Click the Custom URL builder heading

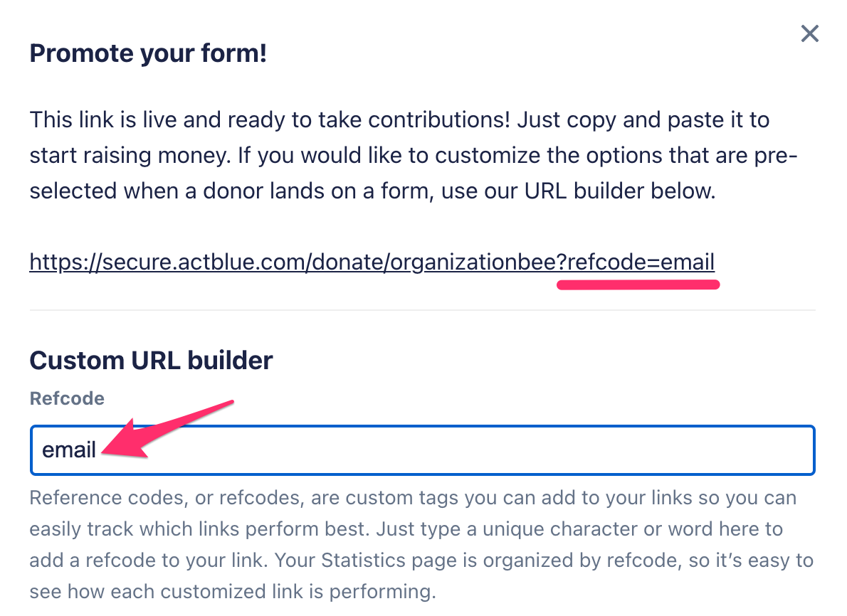click(151, 361)
